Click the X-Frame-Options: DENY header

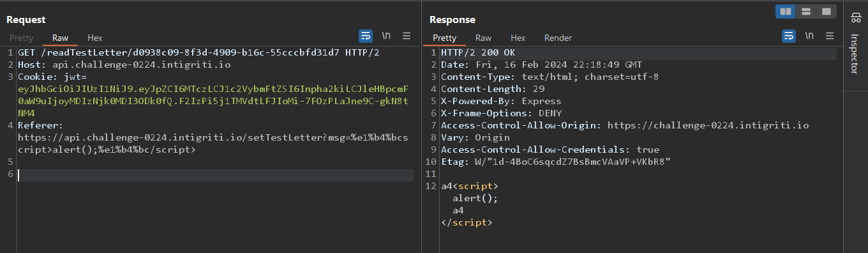tap(501, 113)
